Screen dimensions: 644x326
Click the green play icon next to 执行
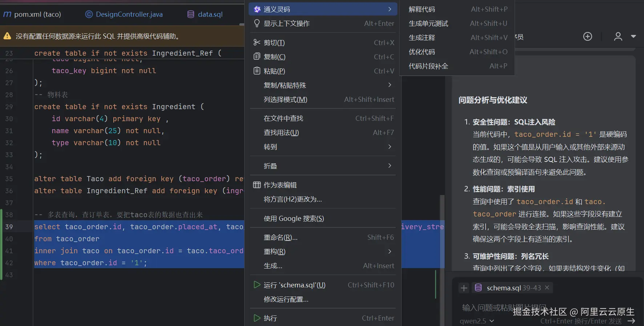click(x=257, y=318)
